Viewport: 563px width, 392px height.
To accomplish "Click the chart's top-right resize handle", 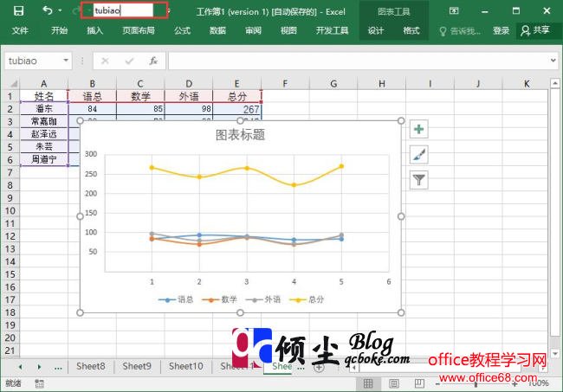I will point(401,121).
